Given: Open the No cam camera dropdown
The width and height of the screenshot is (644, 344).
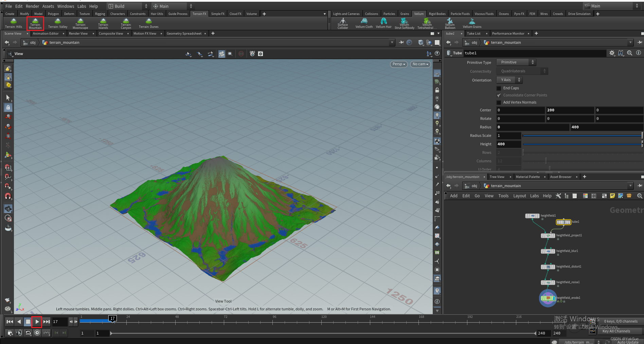Looking at the screenshot, I should [x=420, y=64].
